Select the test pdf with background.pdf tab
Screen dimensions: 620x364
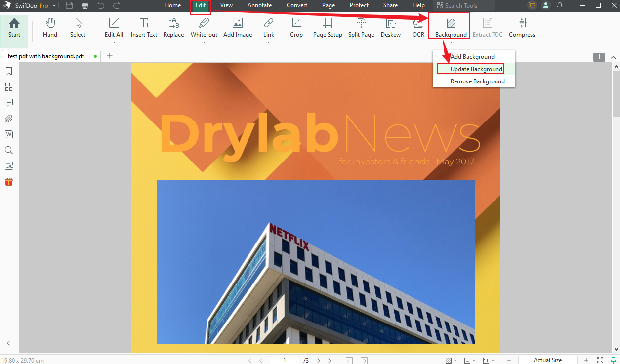click(51, 56)
